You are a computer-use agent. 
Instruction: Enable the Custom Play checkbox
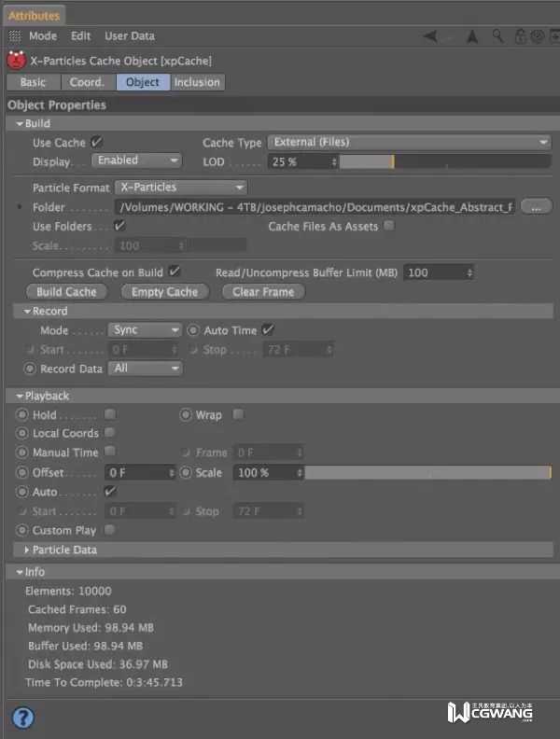110,530
